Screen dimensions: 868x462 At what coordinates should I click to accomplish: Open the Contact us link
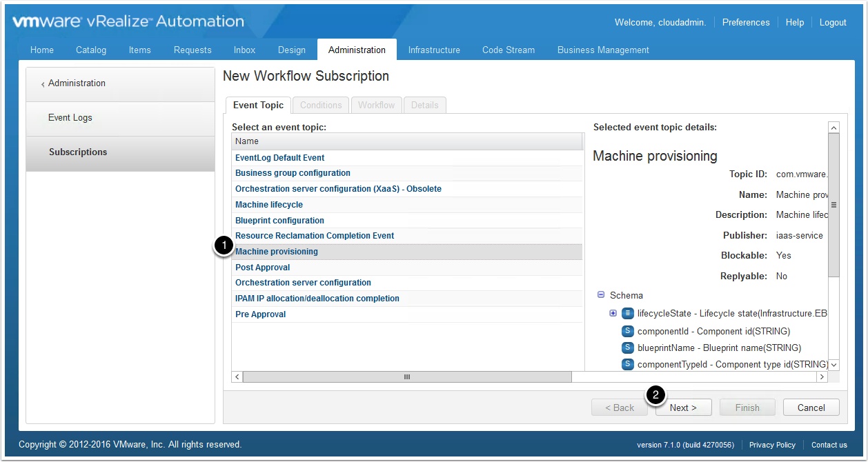pyautogui.click(x=829, y=445)
